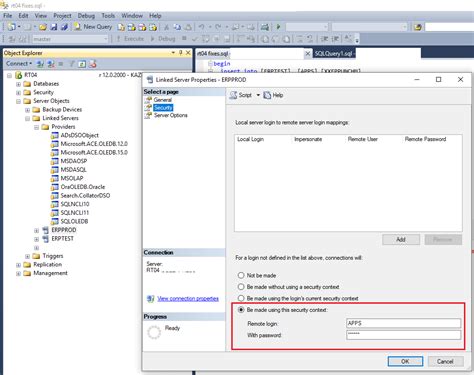474x375 pixels.
Task: Select the ADsDSOObject provider
Action: point(79,135)
